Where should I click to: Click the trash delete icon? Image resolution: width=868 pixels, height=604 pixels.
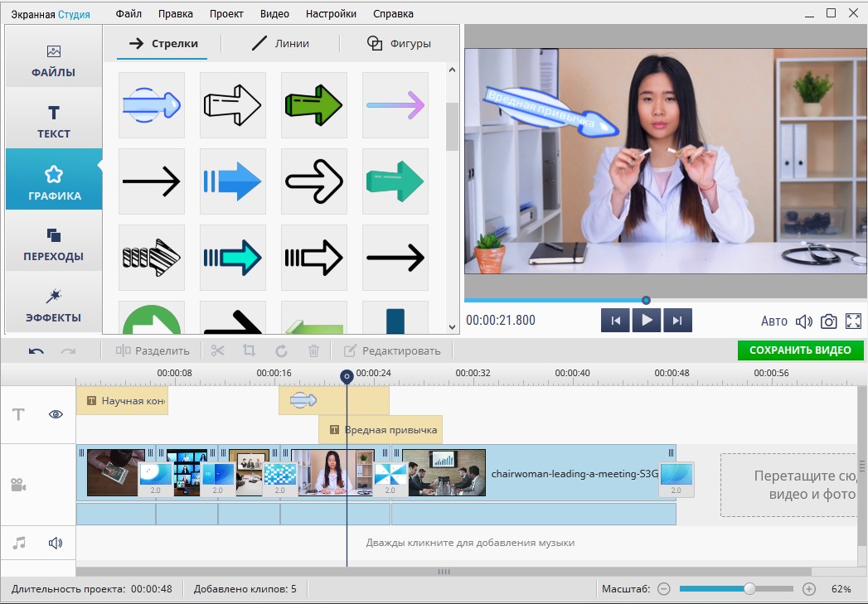pos(313,350)
